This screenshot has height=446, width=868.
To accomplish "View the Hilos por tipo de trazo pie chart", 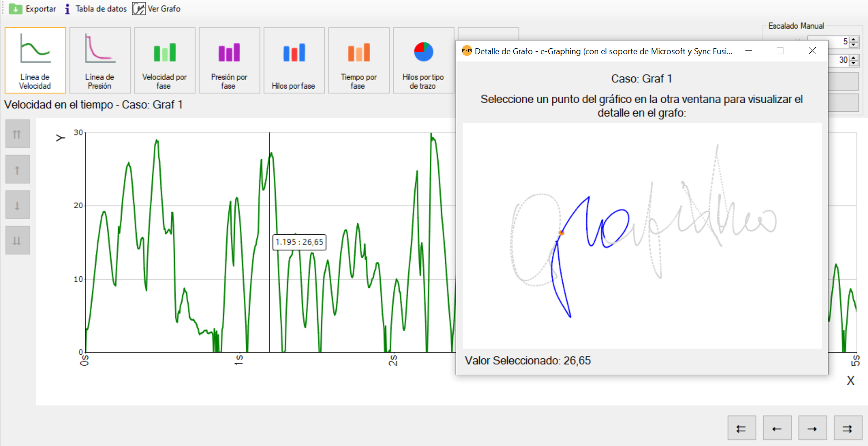I will (423, 60).
